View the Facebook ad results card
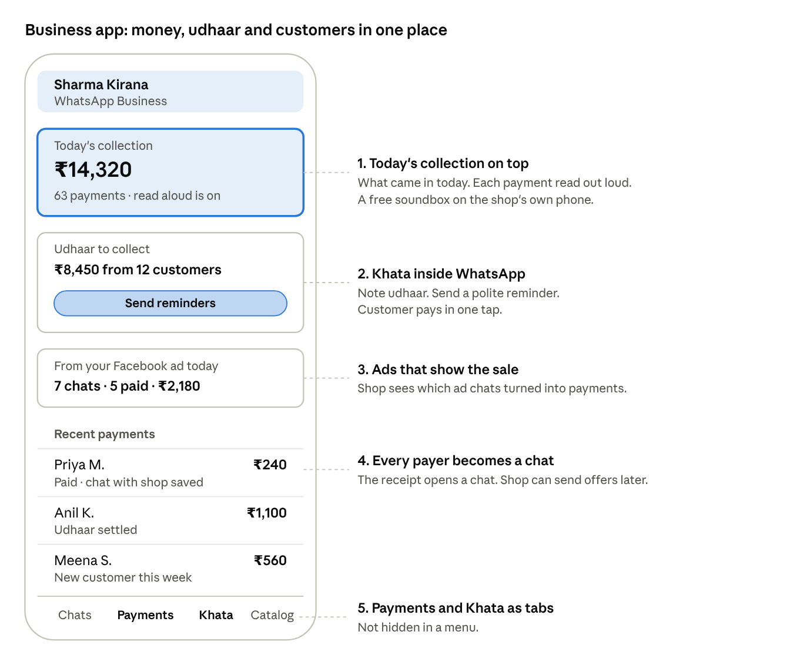This screenshot has height=672, width=790. 170,378
